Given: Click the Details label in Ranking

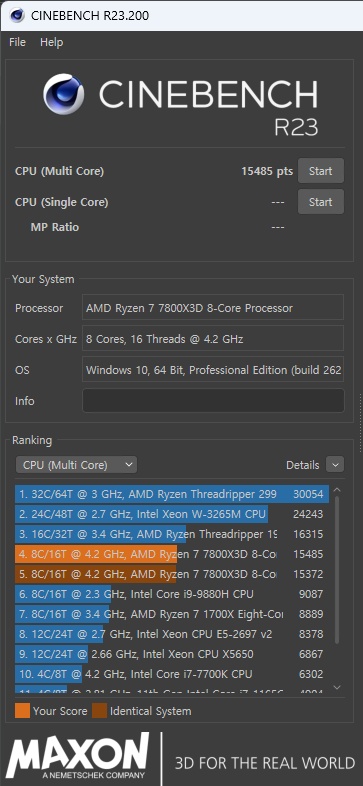Looking at the screenshot, I should click(302, 465).
